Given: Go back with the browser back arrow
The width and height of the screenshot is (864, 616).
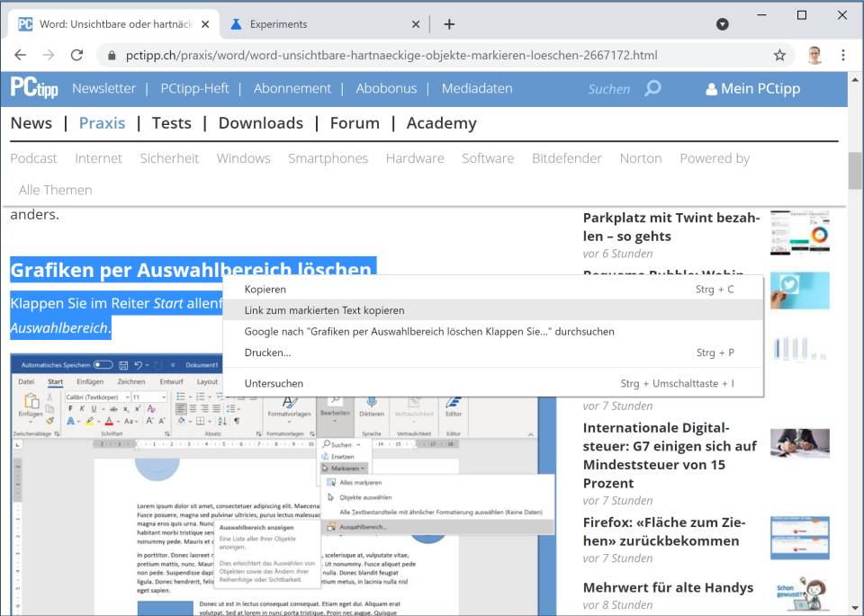Looking at the screenshot, I should click(21, 55).
